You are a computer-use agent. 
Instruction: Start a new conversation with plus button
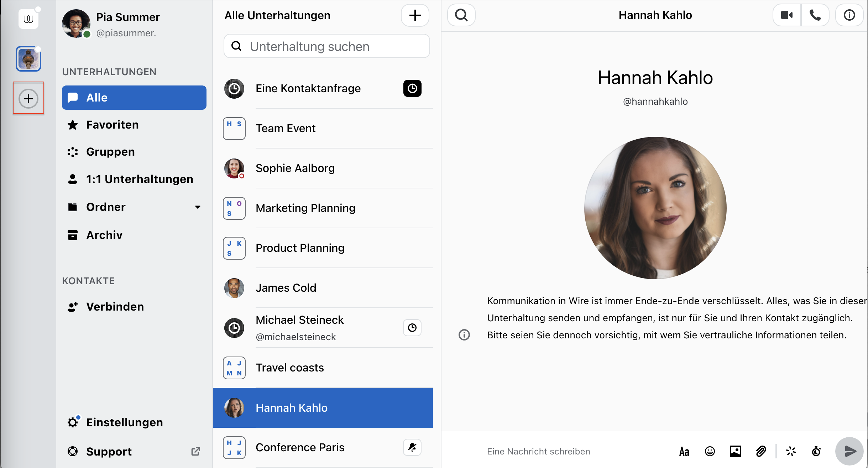coord(415,15)
